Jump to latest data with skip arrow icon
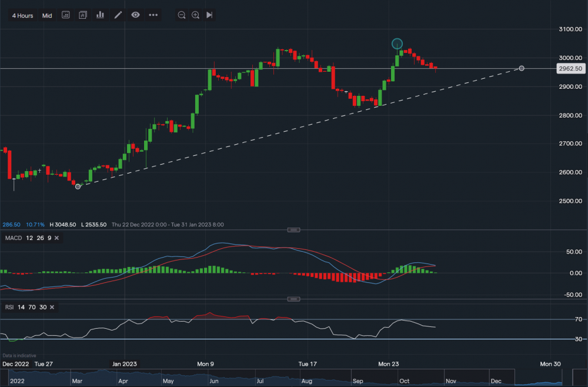Viewport: 588px width, 387px height. [x=209, y=15]
